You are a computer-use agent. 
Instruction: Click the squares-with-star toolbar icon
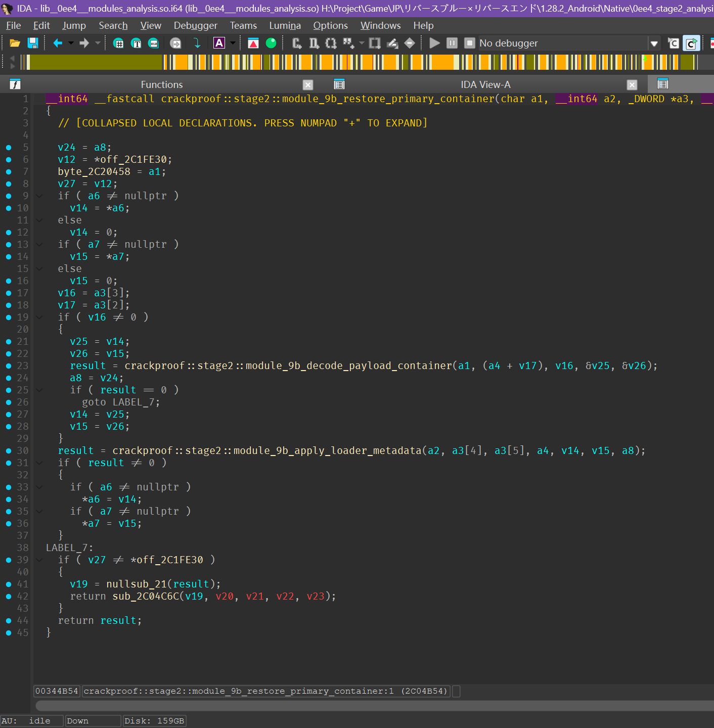pyautogui.click(x=348, y=43)
